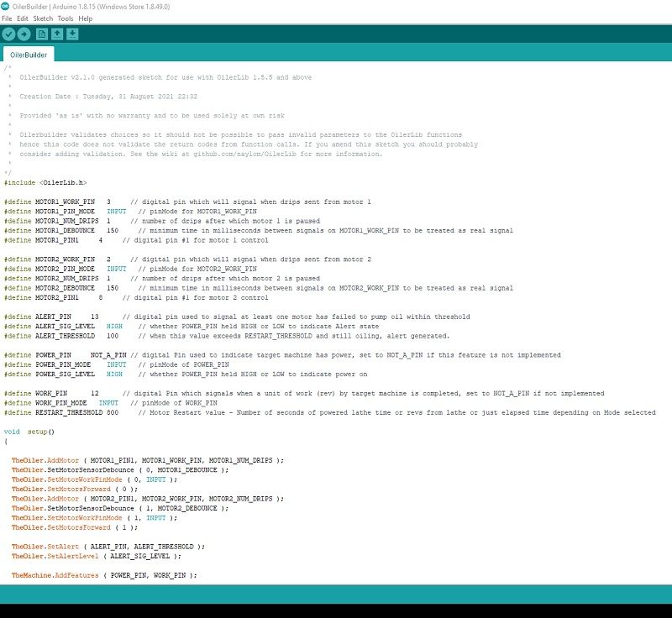The height and width of the screenshot is (618, 672).
Task: Click the '#define WORK_PIN_MODE INPUT' line
Action: (111, 403)
